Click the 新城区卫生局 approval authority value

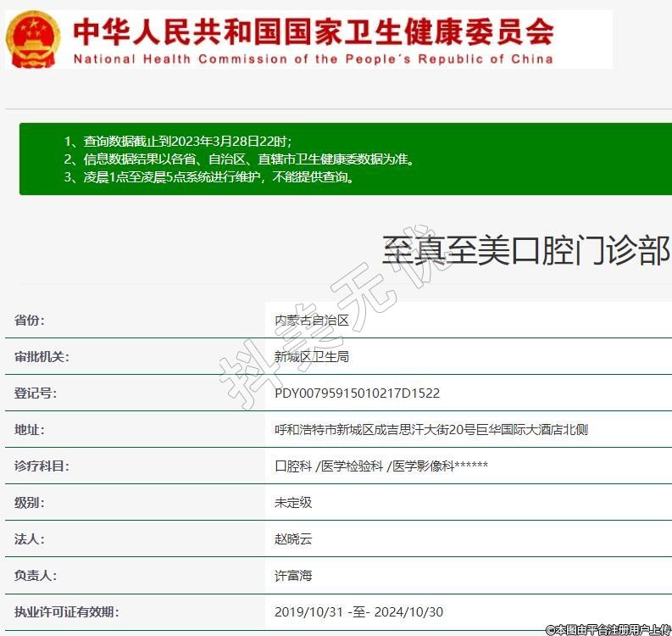click(311, 357)
